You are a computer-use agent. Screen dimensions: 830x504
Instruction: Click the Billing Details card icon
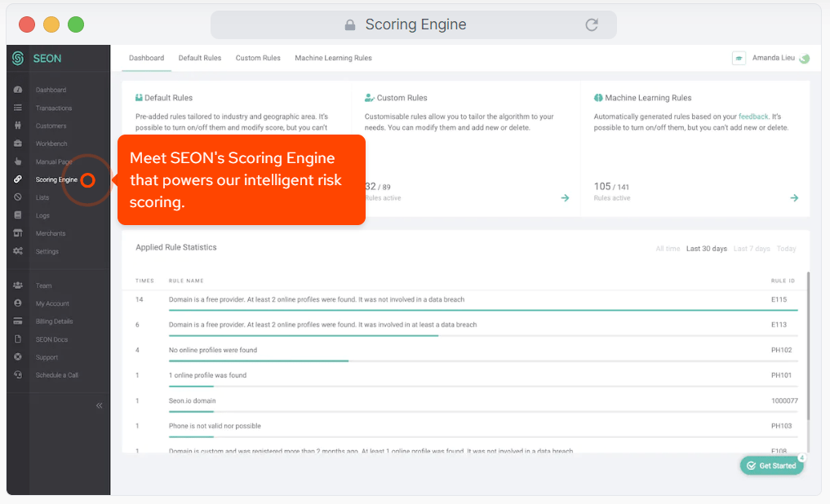pyautogui.click(x=18, y=321)
